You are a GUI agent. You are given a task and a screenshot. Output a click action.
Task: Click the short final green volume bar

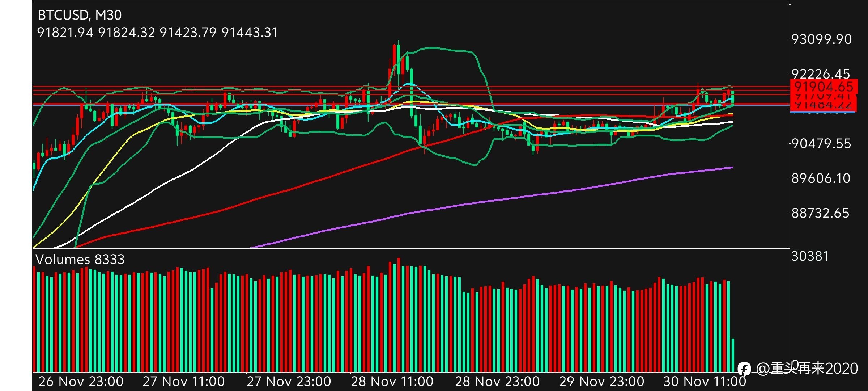tap(733, 355)
